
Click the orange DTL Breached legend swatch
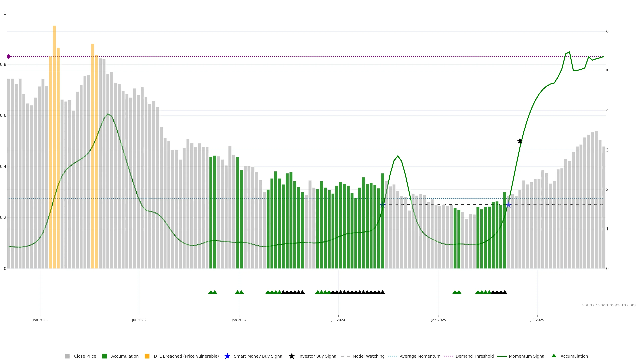tap(147, 356)
